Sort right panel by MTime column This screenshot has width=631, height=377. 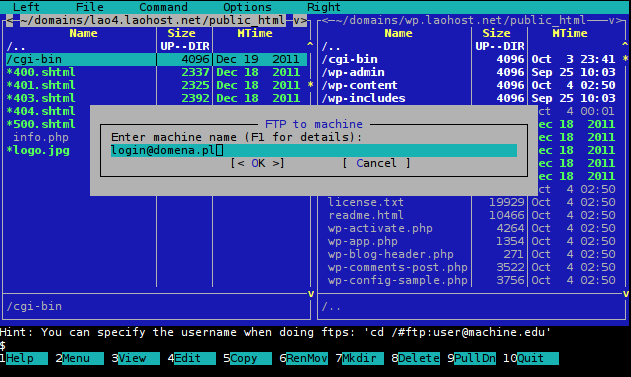coord(570,33)
